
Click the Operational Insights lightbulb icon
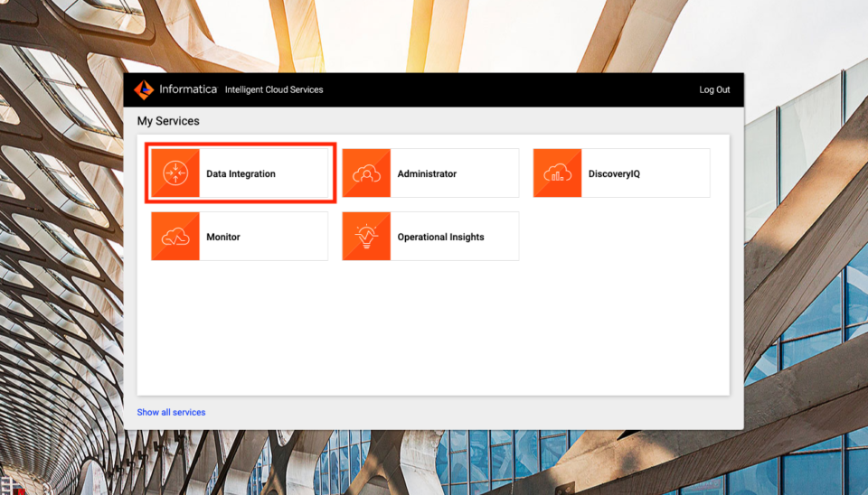coord(366,236)
